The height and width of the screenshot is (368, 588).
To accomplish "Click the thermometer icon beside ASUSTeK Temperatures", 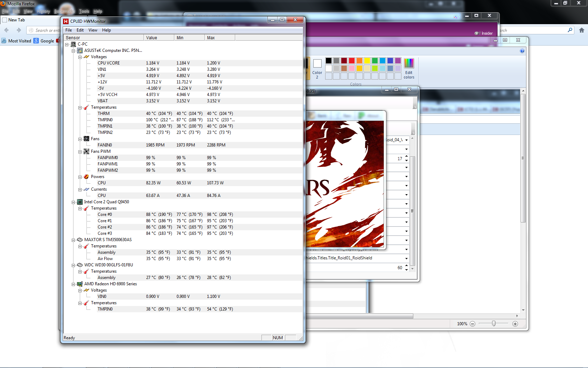I will (x=86, y=107).
